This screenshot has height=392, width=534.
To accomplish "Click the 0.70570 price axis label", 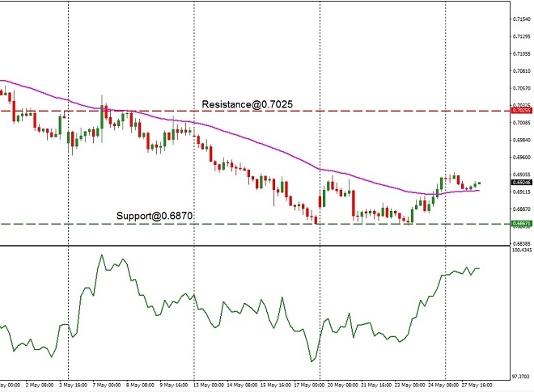I will tap(522, 88).
